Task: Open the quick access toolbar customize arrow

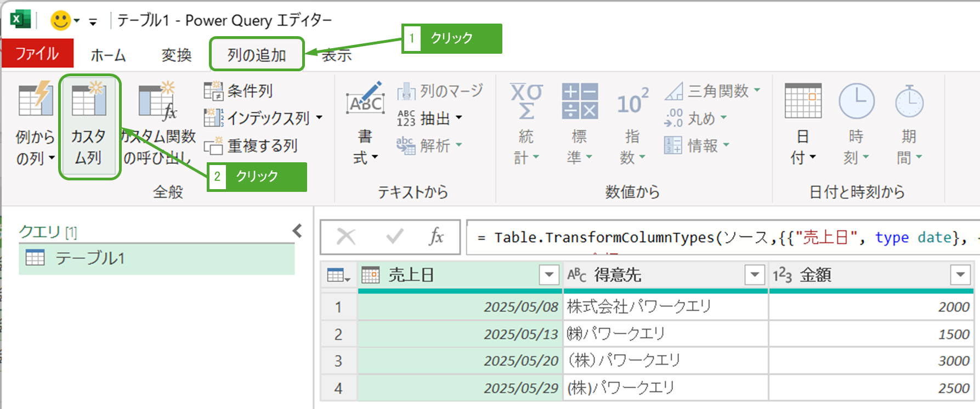Action: click(x=93, y=22)
